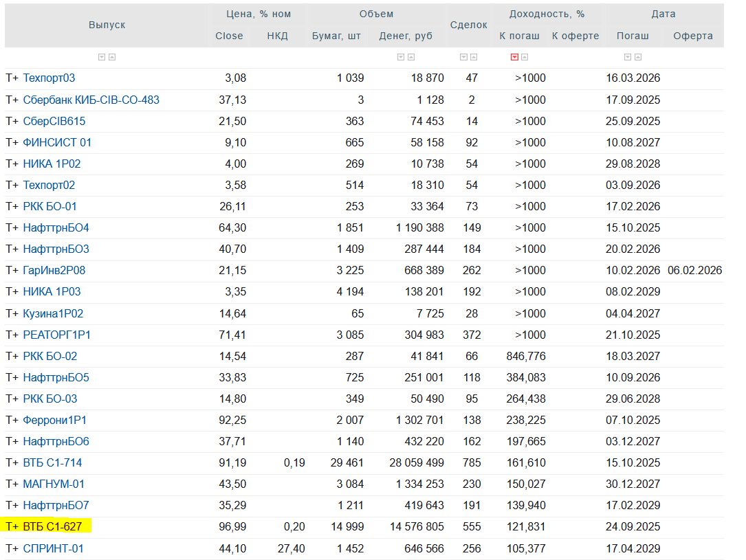The width and height of the screenshot is (746, 560).
Task: Click the maturity date 17.04.2029
Action: click(633, 548)
